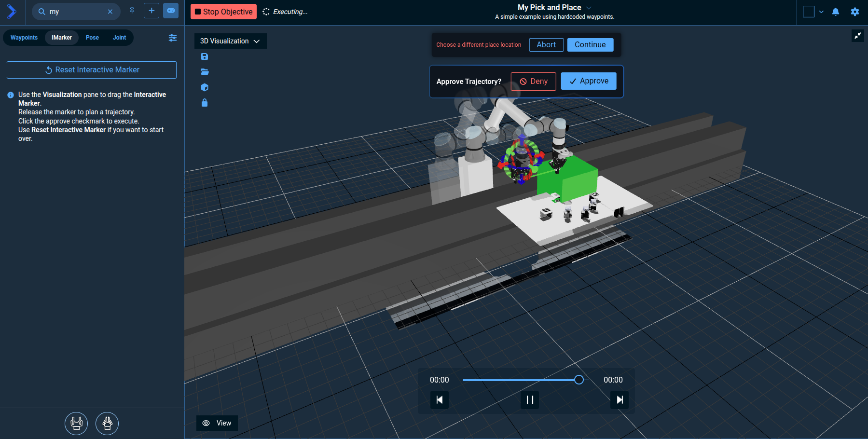Open the View visibility menu

click(217, 423)
